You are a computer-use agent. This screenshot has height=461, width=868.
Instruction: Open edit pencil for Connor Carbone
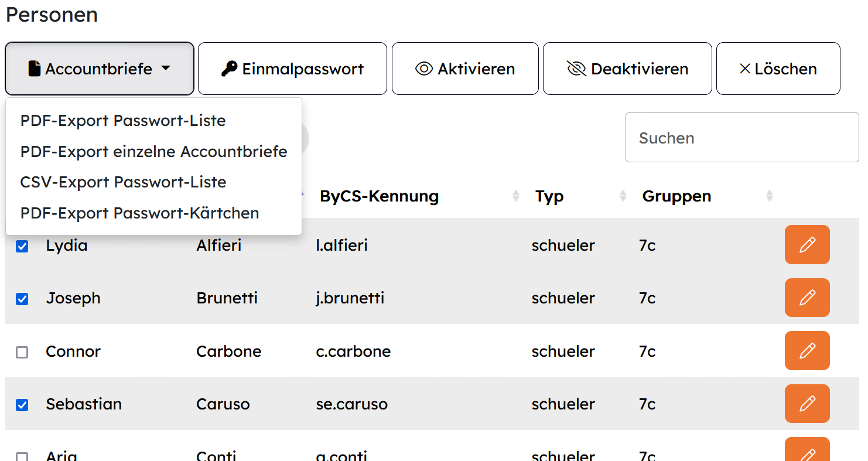click(807, 351)
